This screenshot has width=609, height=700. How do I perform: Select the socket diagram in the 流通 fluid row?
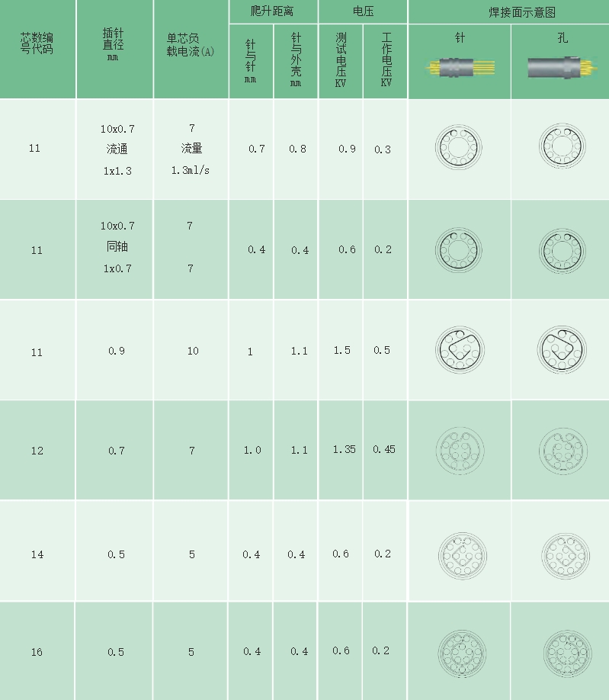tap(563, 146)
